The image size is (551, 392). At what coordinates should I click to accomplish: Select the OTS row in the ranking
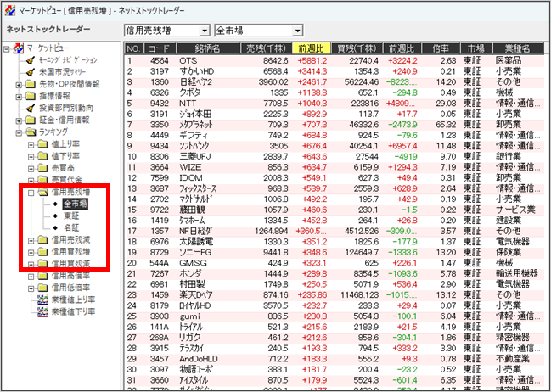(335, 61)
